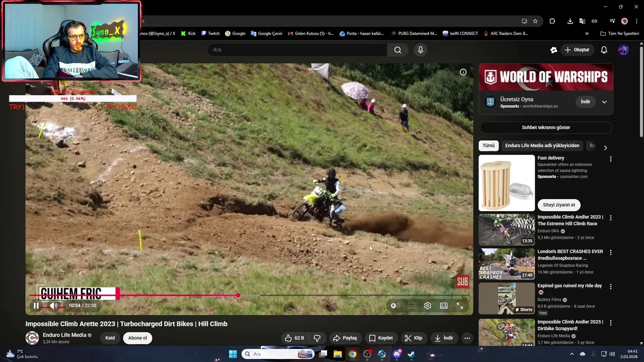Select the 'Tümü' filter chip
The image size is (644, 362).
tap(489, 146)
